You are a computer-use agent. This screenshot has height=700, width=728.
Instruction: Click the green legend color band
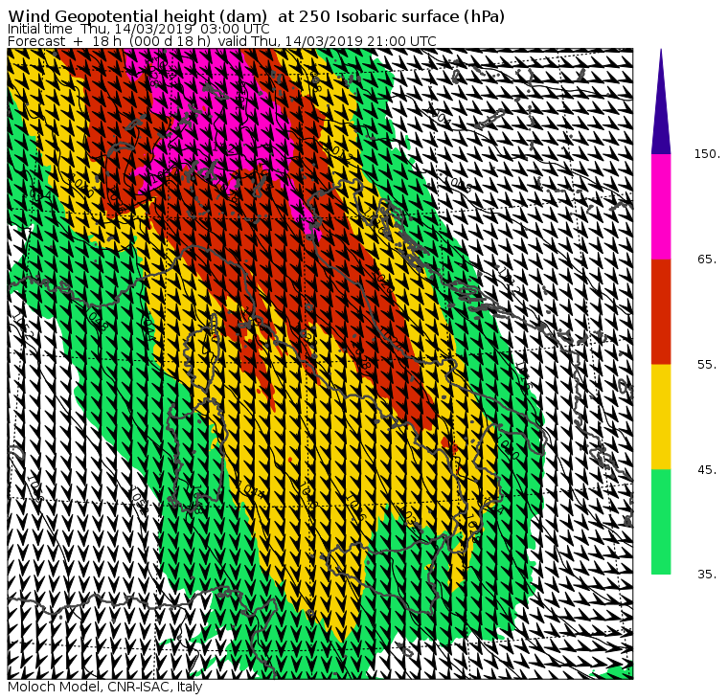click(661, 522)
